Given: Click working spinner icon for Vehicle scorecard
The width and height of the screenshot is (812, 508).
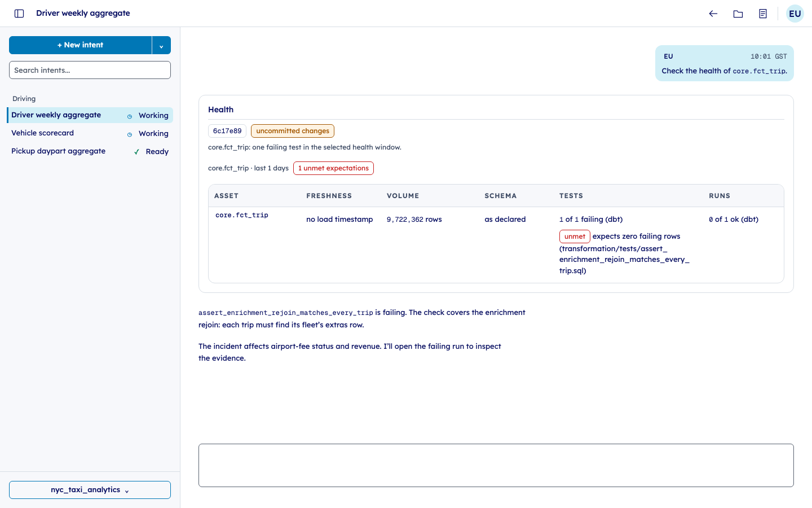Looking at the screenshot, I should [130, 134].
